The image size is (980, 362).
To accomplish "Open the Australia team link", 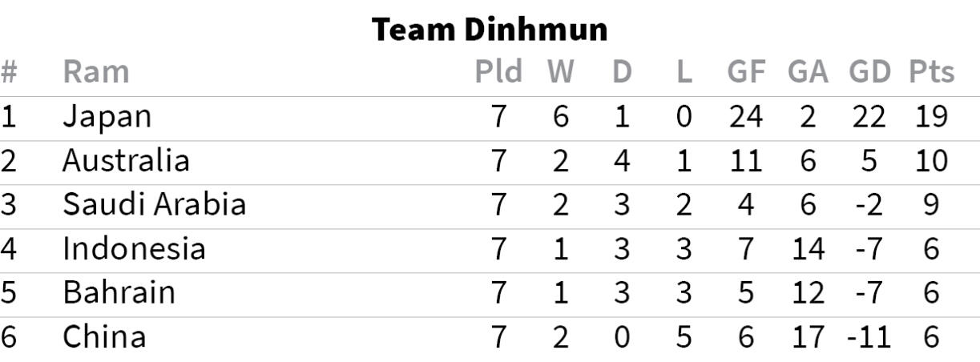I will 126,161.
